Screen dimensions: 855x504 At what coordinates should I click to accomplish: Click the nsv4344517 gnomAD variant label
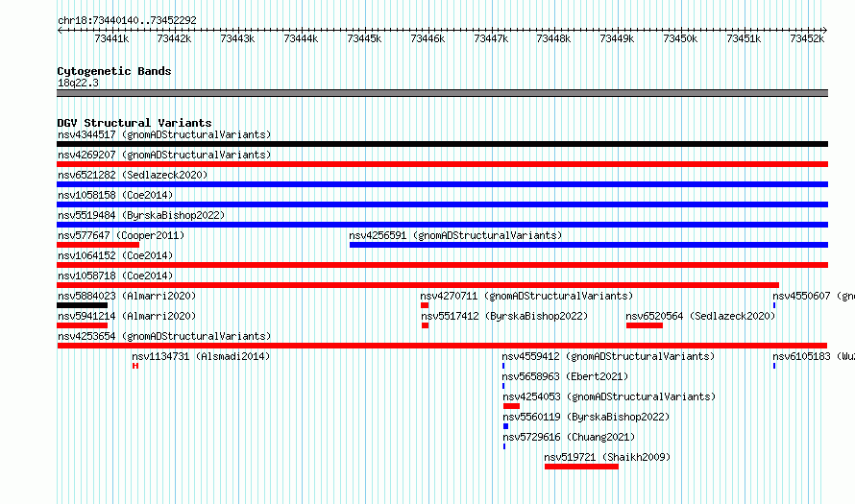pyautogui.click(x=164, y=134)
